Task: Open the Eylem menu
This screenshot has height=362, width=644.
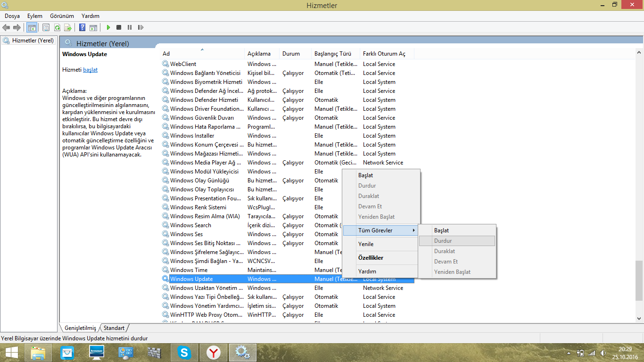Action: point(35,16)
